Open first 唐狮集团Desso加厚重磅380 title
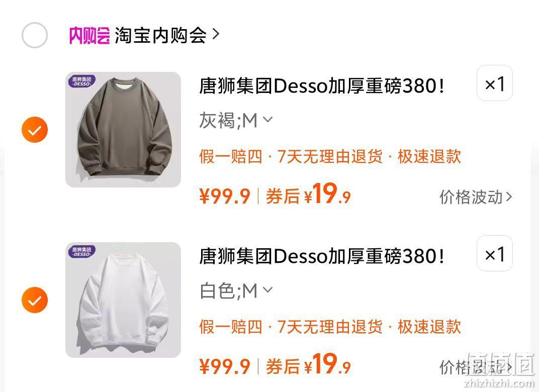This screenshot has width=539, height=392. coord(321,85)
